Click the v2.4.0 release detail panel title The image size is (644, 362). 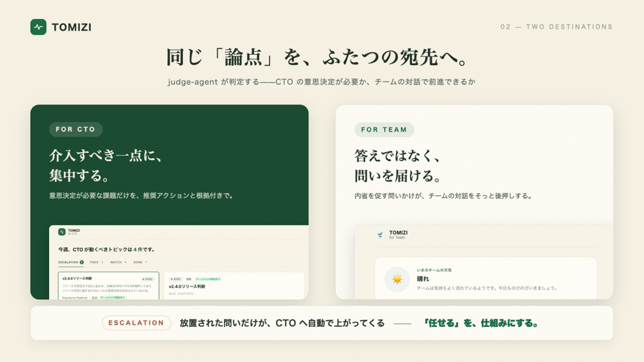[187, 287]
